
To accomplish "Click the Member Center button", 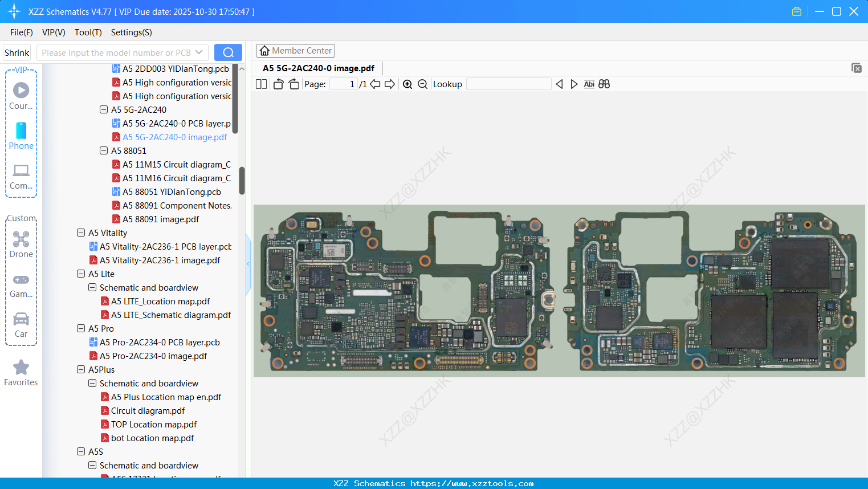I will pyautogui.click(x=295, y=51).
